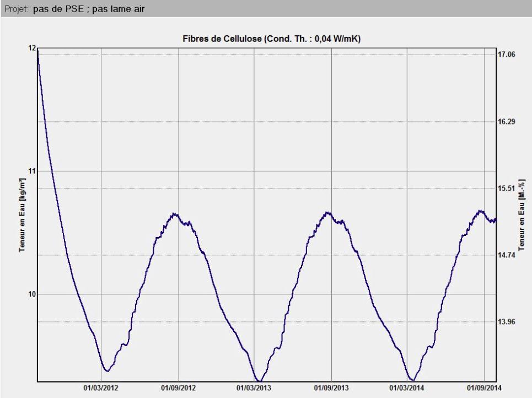Viewport: 532px width, 398px height.
Task: Click date label 01/09/2014
Action: [x=484, y=388]
